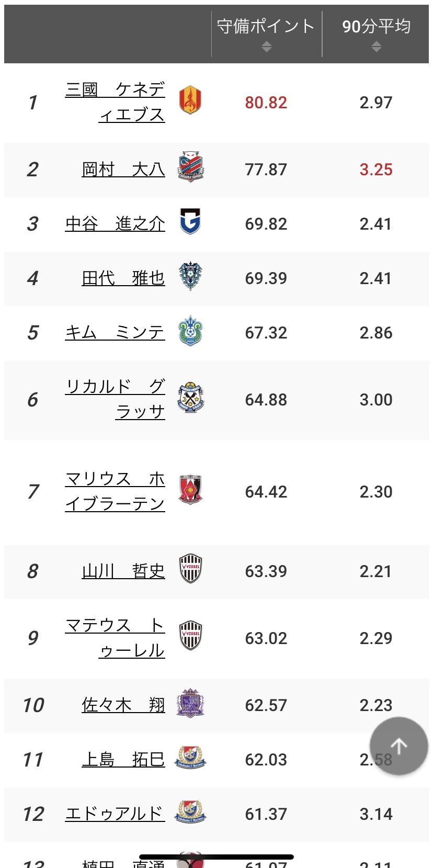Tap the scroll-to-top arrow button
This screenshot has height=868, width=433.
(x=398, y=746)
